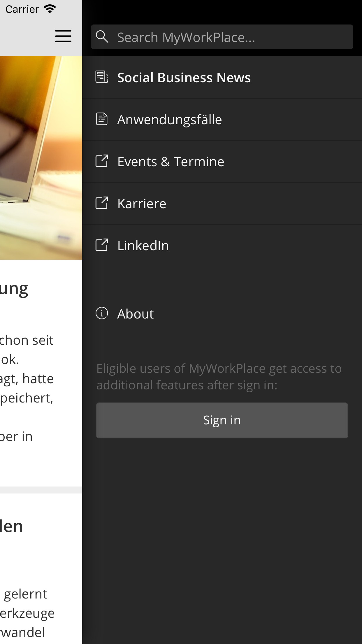Image resolution: width=362 pixels, height=644 pixels.
Task: Tap the hamburger menu icon
Action: point(63,36)
